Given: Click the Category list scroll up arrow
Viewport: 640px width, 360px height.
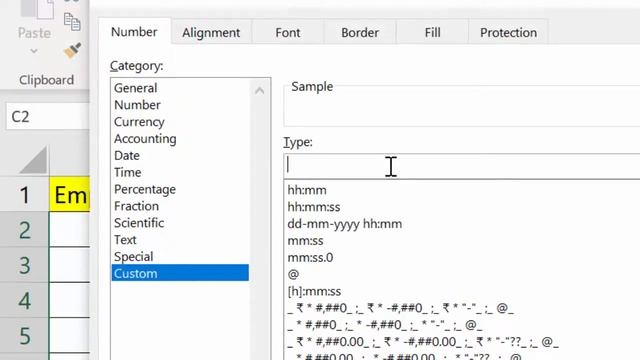Looking at the screenshot, I should pyautogui.click(x=260, y=90).
